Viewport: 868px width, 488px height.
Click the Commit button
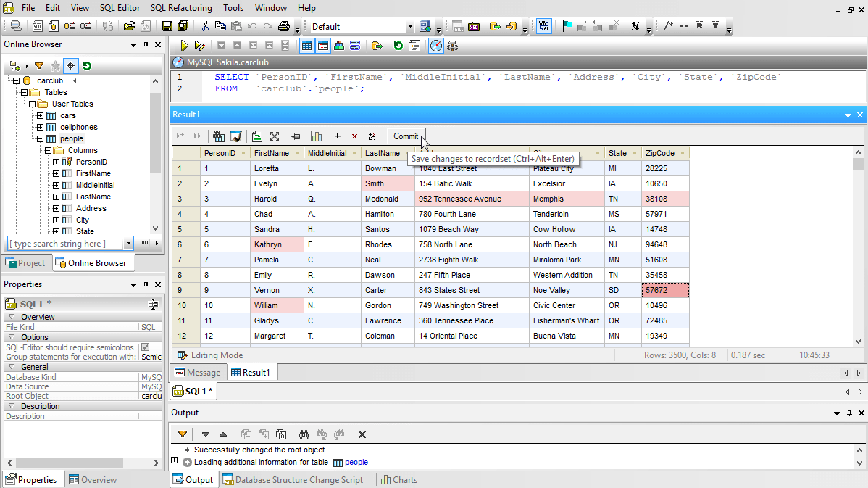click(405, 136)
